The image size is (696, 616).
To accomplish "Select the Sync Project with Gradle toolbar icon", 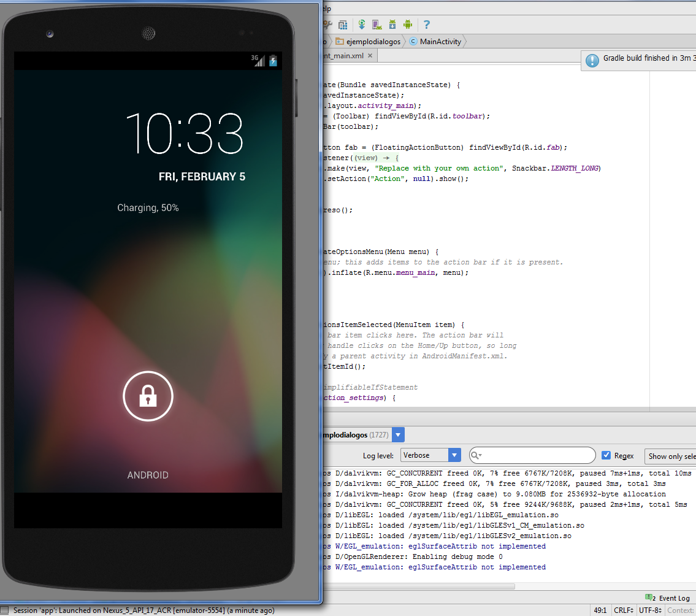I will tap(361, 25).
